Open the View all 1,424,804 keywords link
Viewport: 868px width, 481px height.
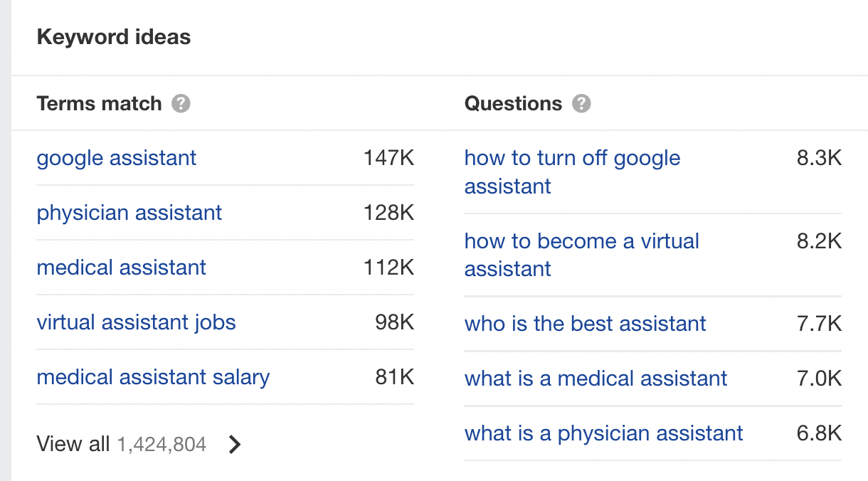[x=121, y=445]
